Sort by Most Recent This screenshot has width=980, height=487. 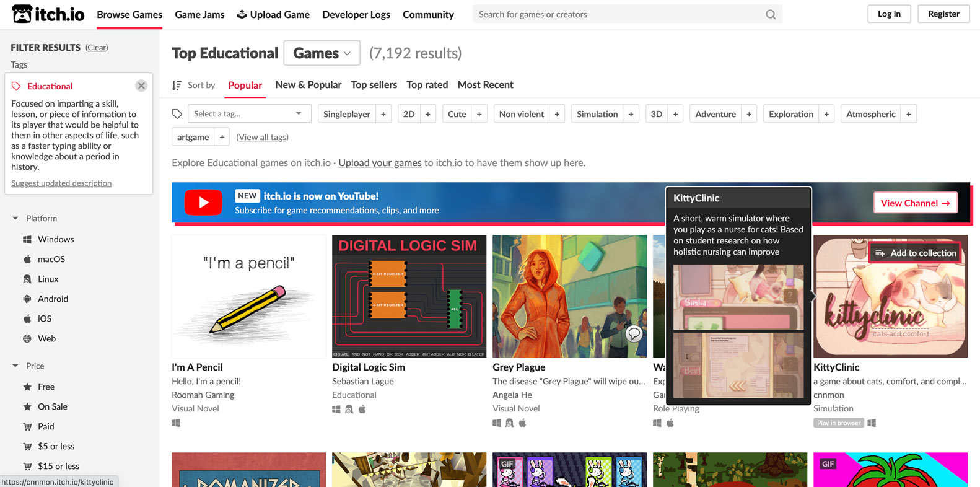(485, 85)
